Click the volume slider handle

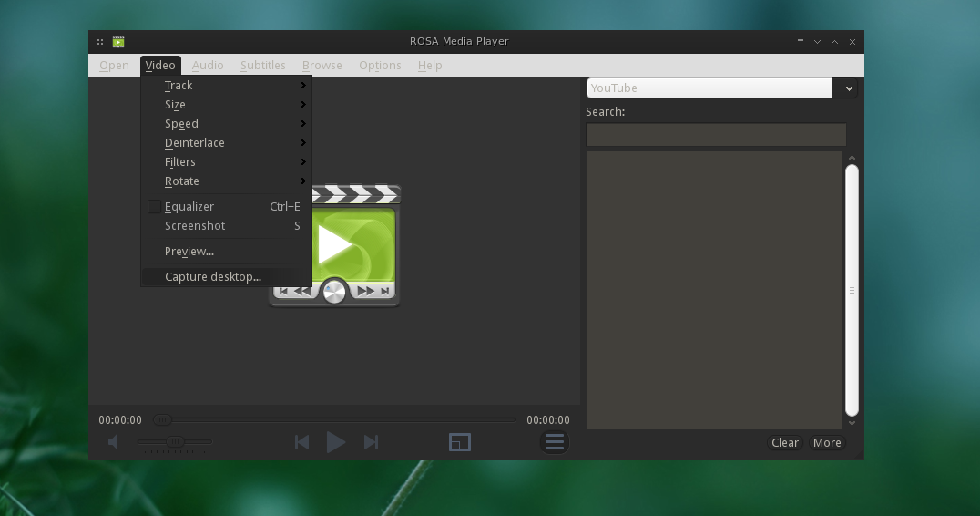point(176,441)
